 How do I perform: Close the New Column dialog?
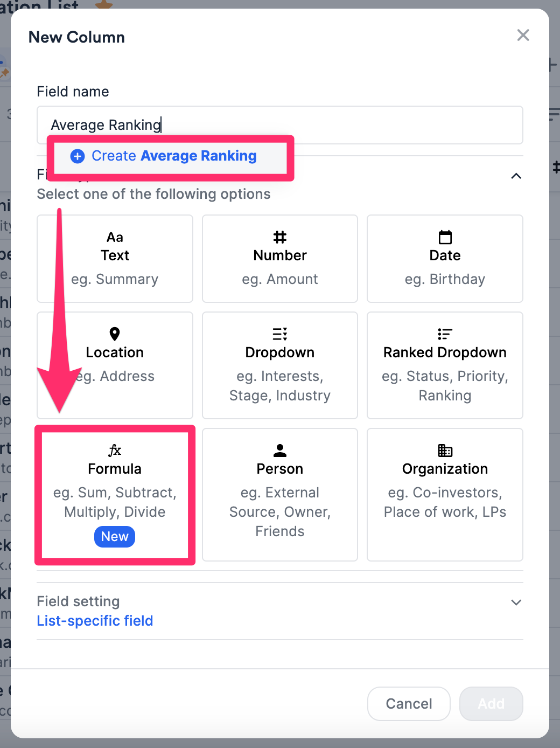coord(523,35)
